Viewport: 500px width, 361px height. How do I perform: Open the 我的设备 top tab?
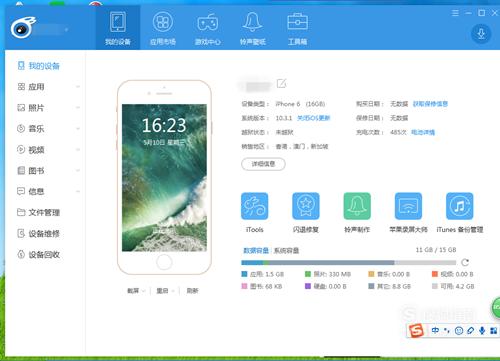click(118, 28)
